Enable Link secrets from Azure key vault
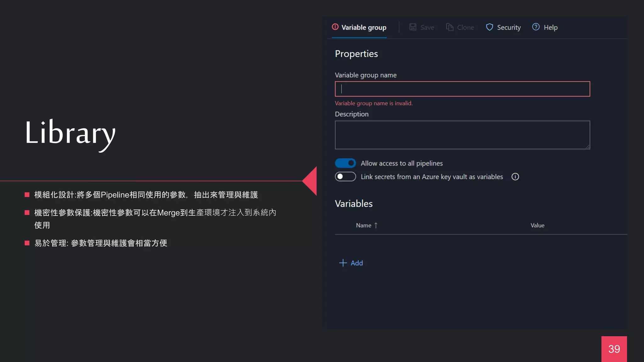The height and width of the screenshot is (362, 644). click(345, 177)
